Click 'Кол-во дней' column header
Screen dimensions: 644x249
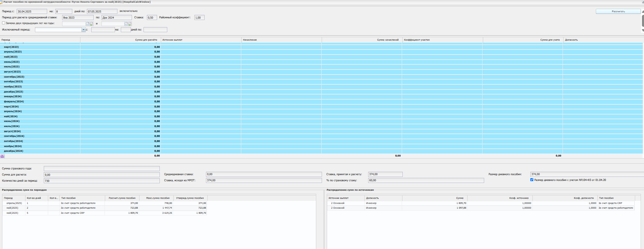coord(37,198)
